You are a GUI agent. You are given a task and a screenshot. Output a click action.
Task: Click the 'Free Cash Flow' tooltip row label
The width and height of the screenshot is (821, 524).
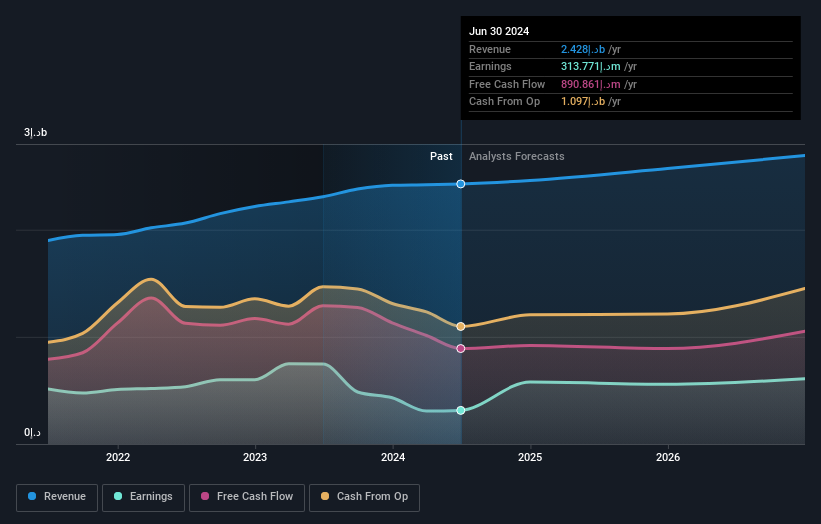point(507,84)
